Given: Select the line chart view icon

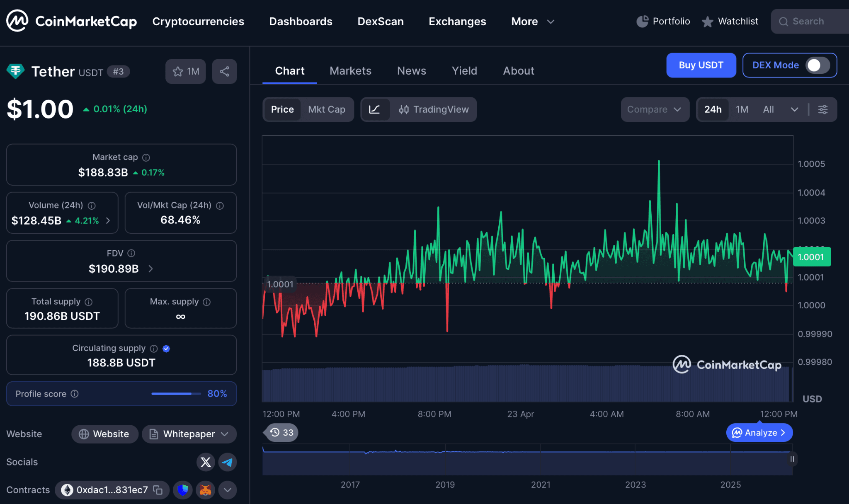Looking at the screenshot, I should coord(375,109).
